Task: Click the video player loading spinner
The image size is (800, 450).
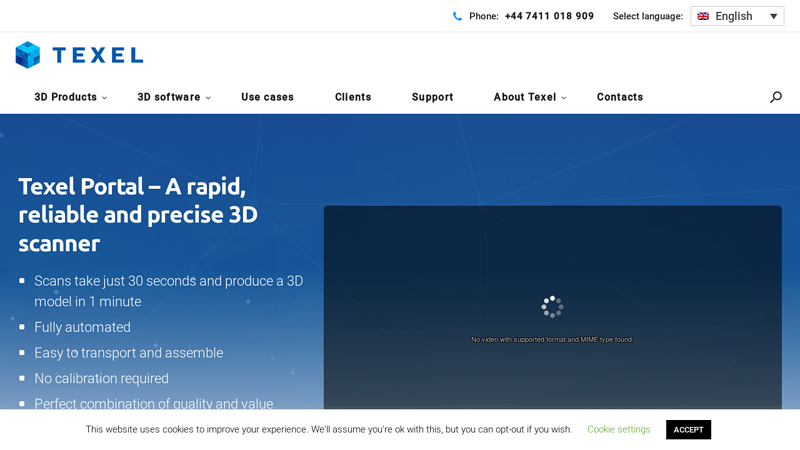Action: pos(552,307)
